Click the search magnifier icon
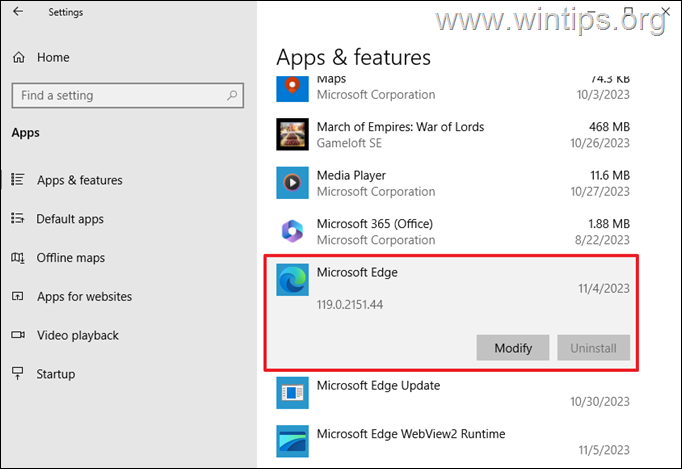Image resolution: width=682 pixels, height=469 pixels. pyautogui.click(x=232, y=95)
